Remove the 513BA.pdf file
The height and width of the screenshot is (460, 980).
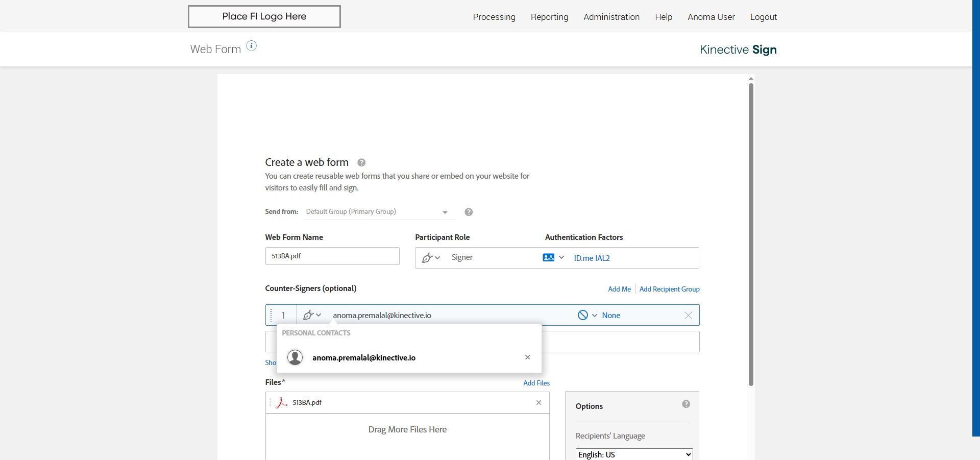point(538,403)
